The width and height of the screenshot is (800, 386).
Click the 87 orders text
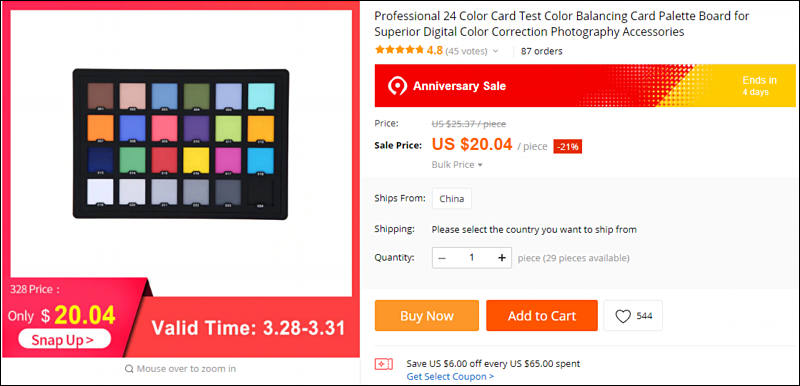pos(541,51)
